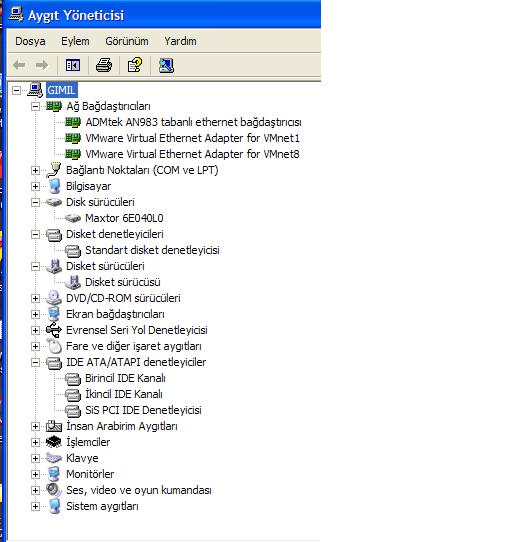The height and width of the screenshot is (542, 512).
Task: Click the Maxtor 6E040L0 disk icon
Action: [x=73, y=218]
